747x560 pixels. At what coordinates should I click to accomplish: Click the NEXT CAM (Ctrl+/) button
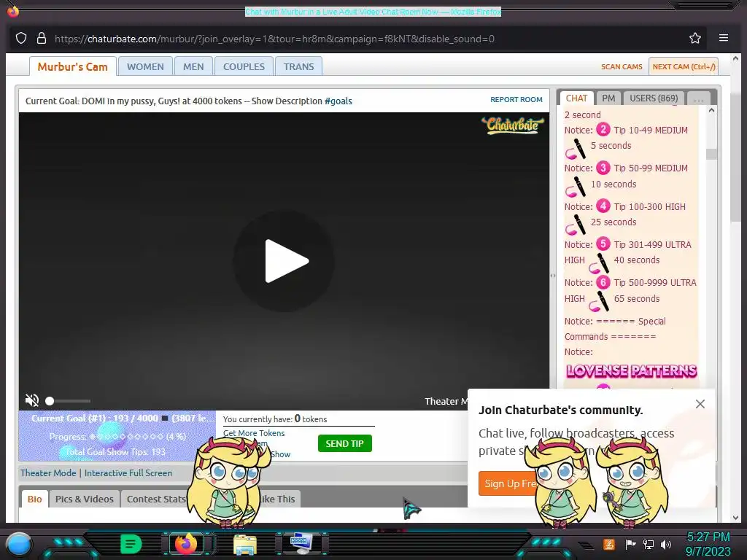point(684,66)
